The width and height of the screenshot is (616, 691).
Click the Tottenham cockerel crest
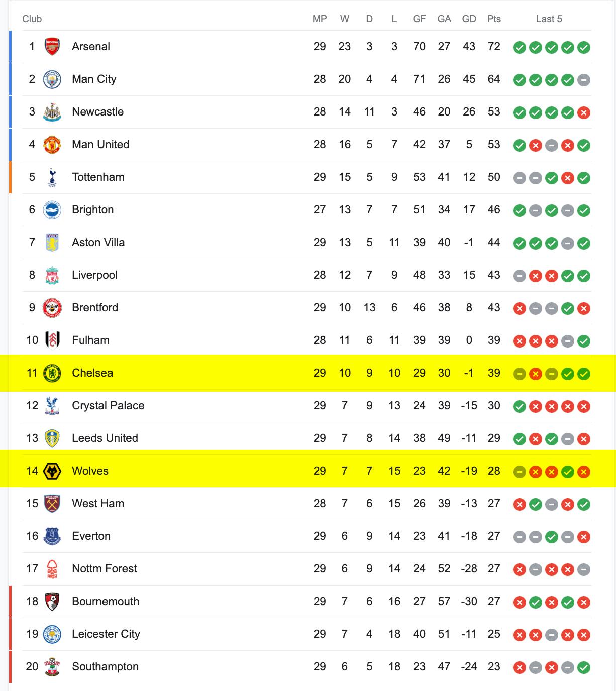(52, 177)
